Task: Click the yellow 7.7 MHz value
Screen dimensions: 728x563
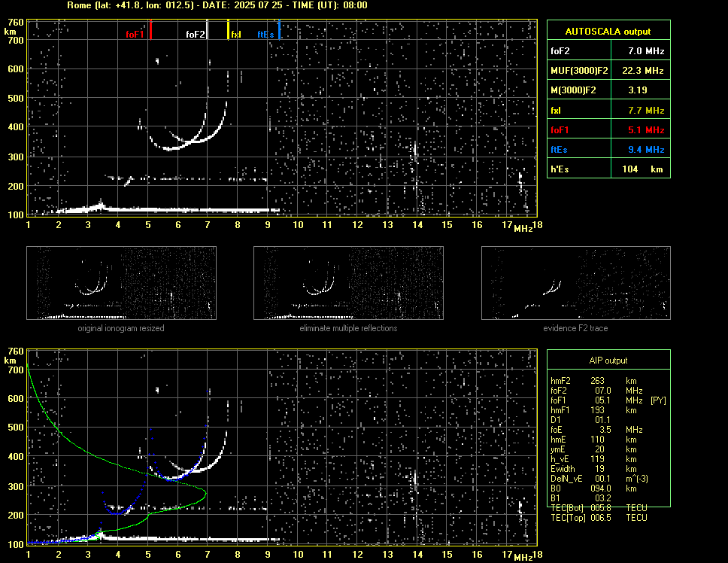Action: (646, 111)
